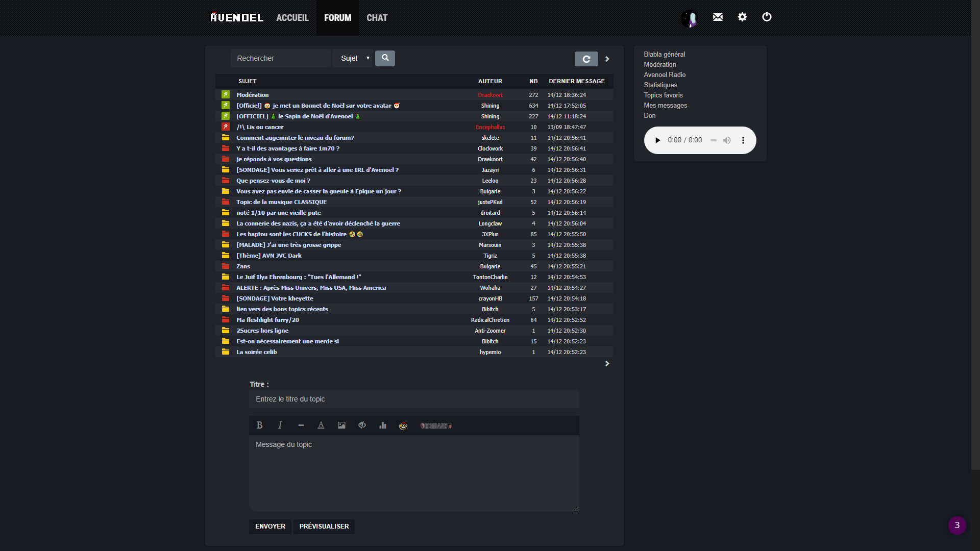
Task: Open private messages via the envelope icon
Action: click(x=718, y=17)
